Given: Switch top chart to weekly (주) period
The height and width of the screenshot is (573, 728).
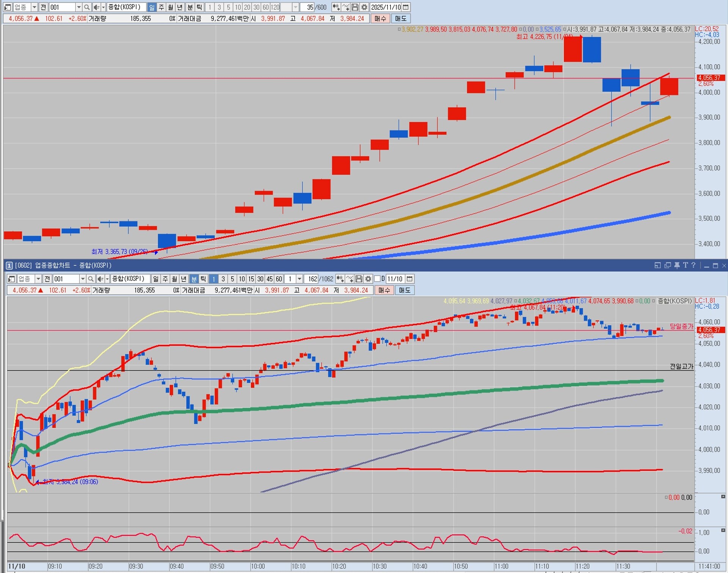Looking at the screenshot, I should (x=161, y=7).
